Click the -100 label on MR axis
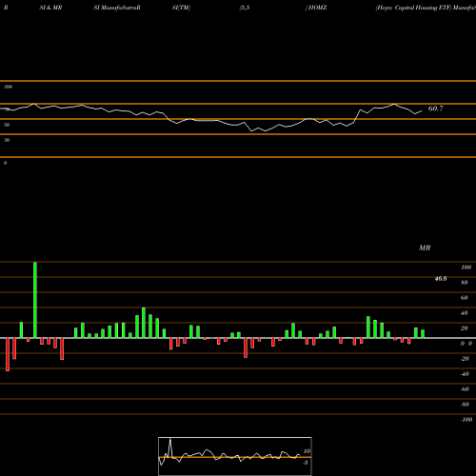Image resolution: width=476 pixels, height=476 pixels. coord(466,420)
